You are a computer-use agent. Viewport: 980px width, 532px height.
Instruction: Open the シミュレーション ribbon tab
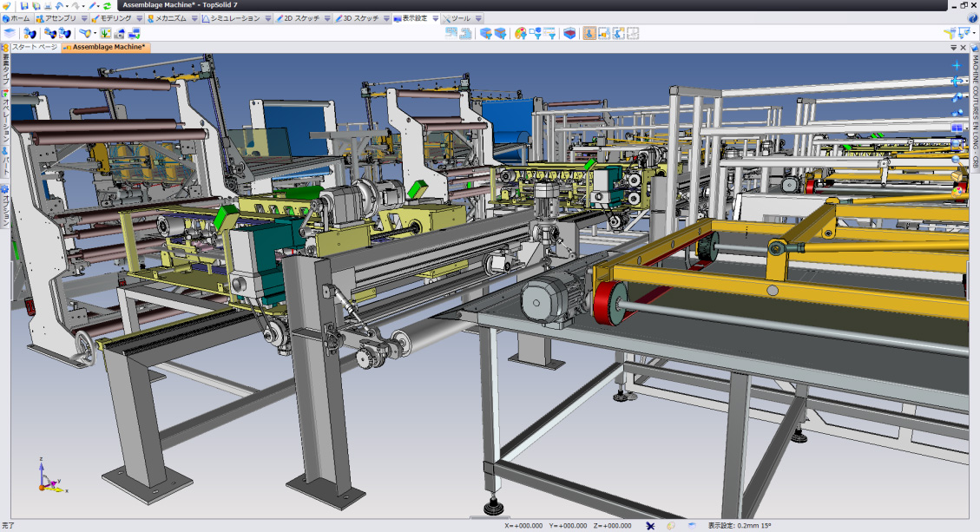[x=234, y=18]
